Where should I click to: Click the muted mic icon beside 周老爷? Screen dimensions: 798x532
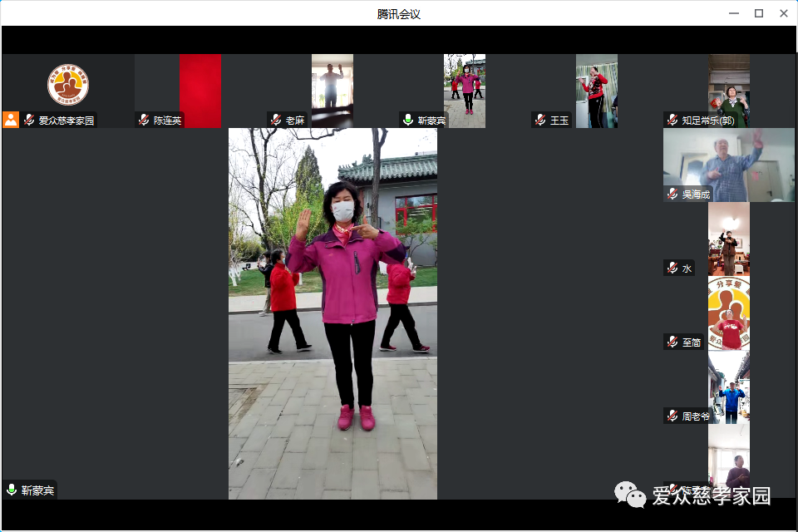(672, 416)
